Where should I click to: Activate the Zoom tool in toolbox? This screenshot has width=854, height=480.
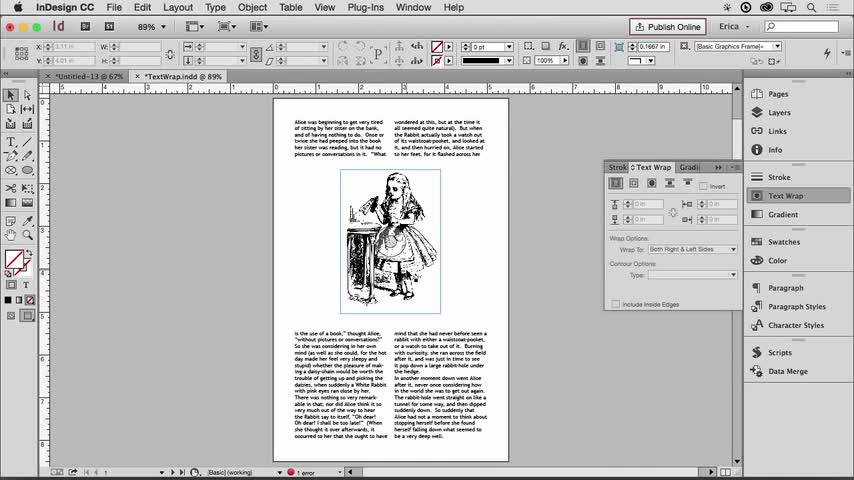tap(28, 235)
